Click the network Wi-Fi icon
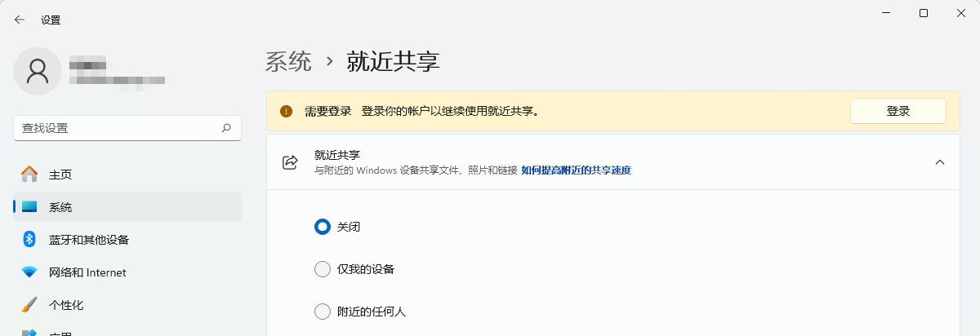This screenshot has width=980, height=336. [29, 272]
